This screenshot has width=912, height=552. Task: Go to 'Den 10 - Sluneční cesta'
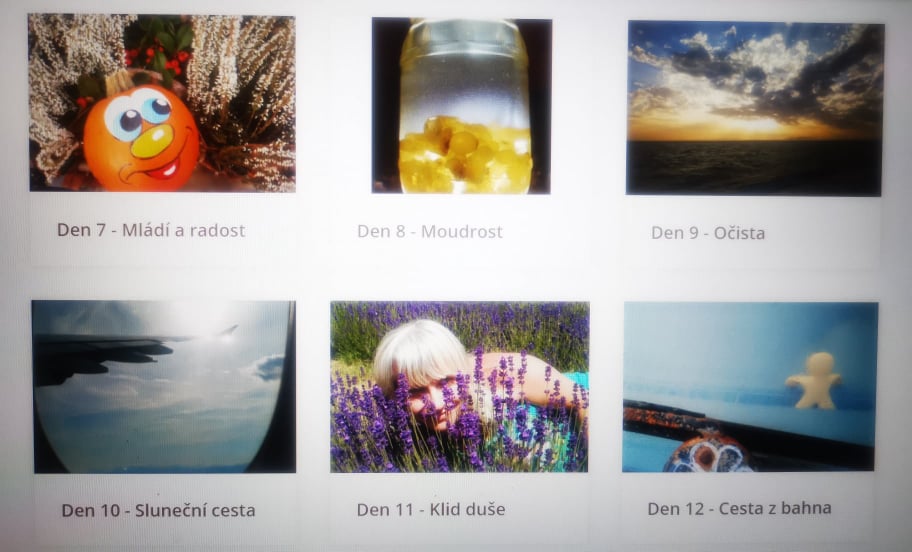coord(158,510)
